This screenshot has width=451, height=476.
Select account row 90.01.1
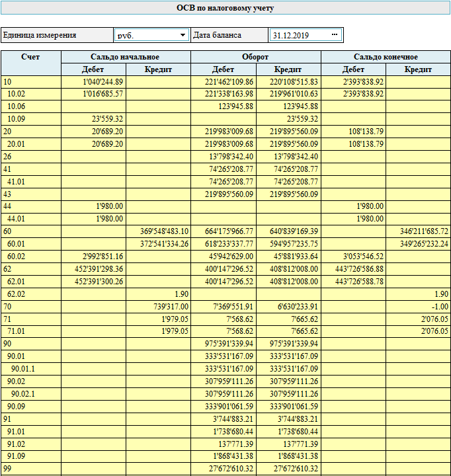(x=225, y=369)
